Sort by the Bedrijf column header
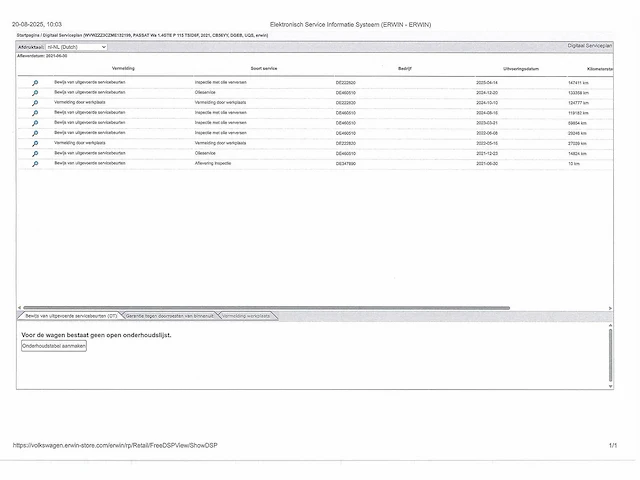This screenshot has width=640, height=480. [x=404, y=69]
